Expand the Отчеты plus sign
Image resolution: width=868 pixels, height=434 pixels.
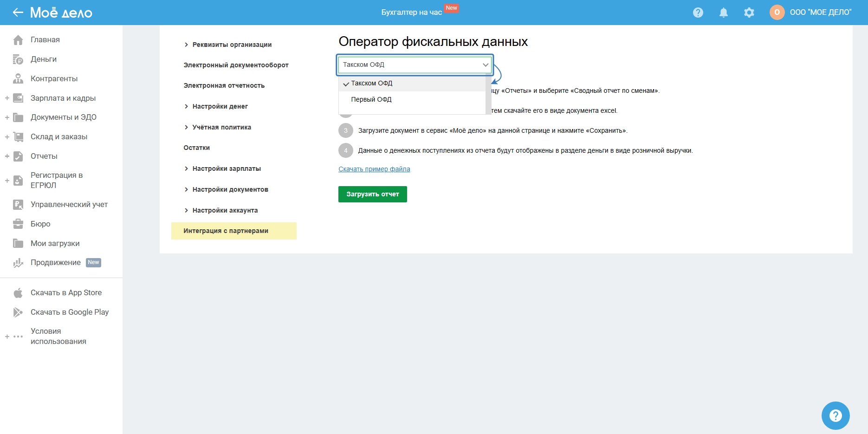pos(7,156)
